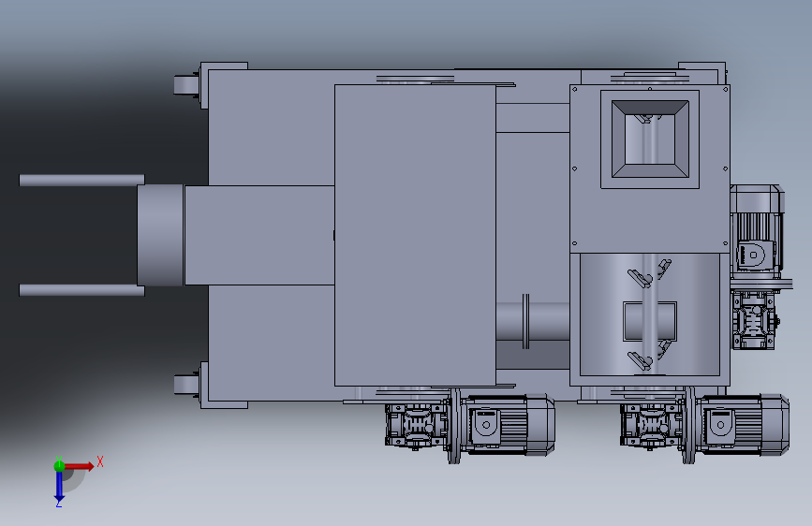Select the bottom-right electric motor
This screenshot has width=812, height=526.
click(744, 425)
